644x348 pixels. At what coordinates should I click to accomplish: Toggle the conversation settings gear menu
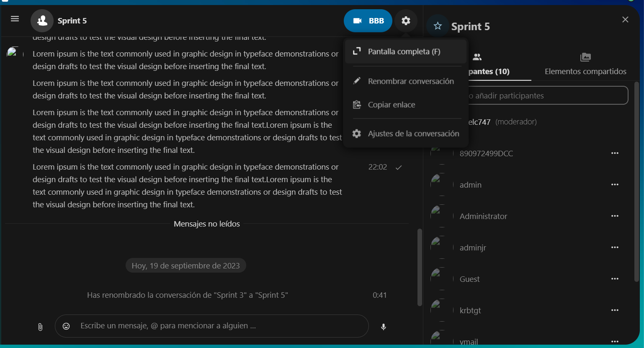coord(406,21)
